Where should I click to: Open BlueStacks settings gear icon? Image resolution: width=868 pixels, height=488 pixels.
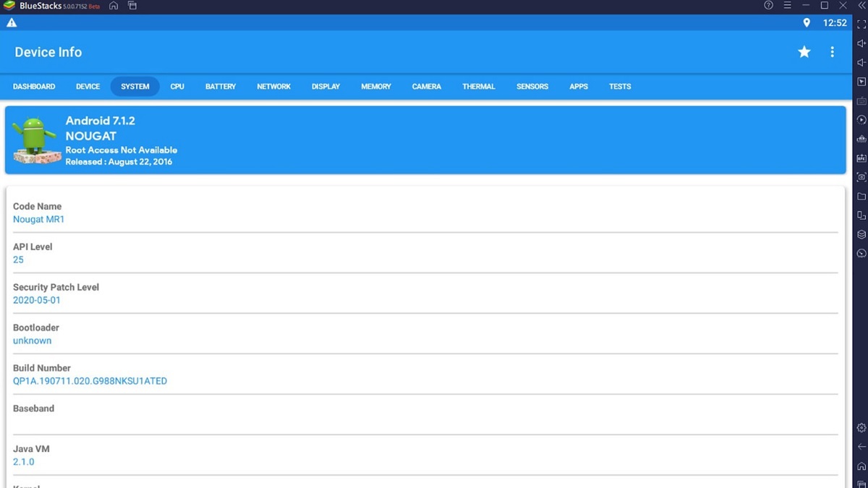861,428
